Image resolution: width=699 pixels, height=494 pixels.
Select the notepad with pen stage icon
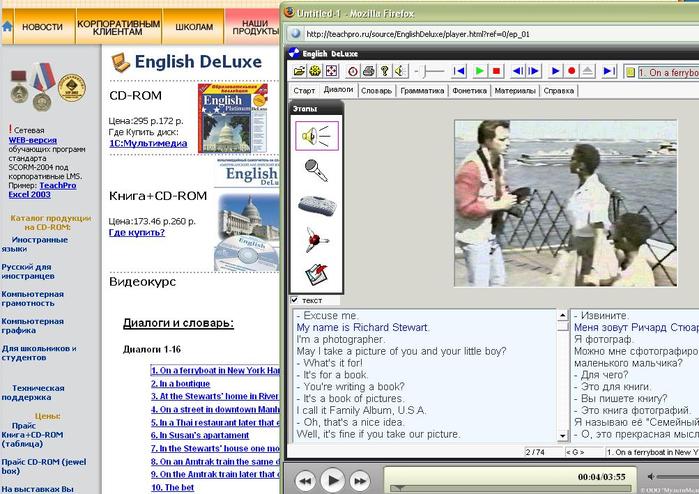tap(316, 274)
